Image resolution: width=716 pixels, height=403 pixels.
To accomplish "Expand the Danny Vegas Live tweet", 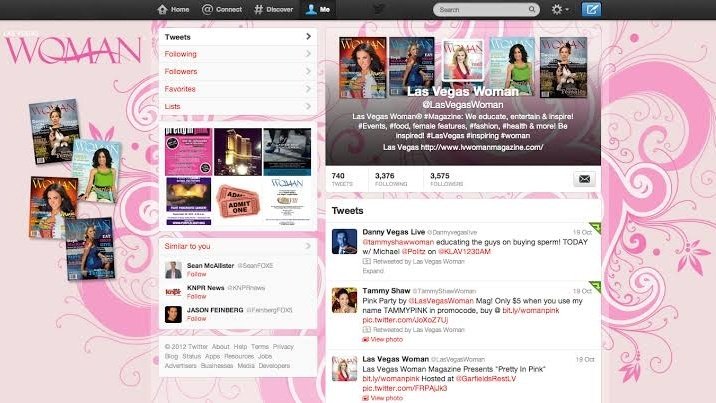I will 373,271.
